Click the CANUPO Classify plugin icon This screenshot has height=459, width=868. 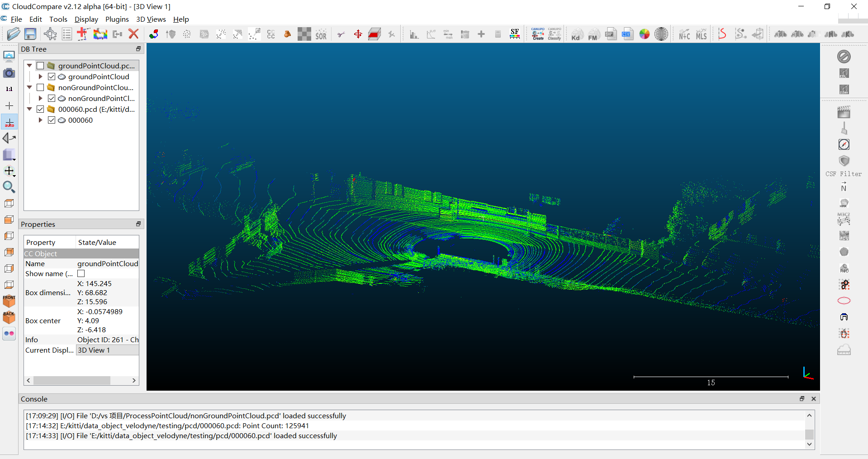555,34
